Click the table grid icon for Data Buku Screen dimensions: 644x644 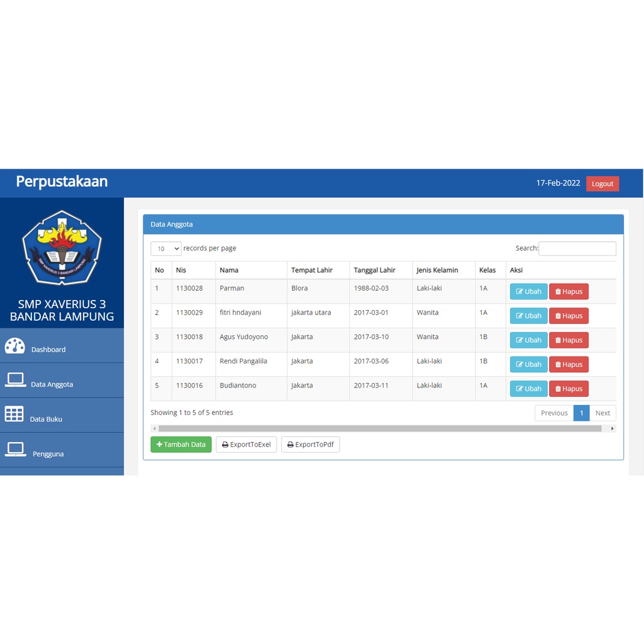tap(14, 414)
